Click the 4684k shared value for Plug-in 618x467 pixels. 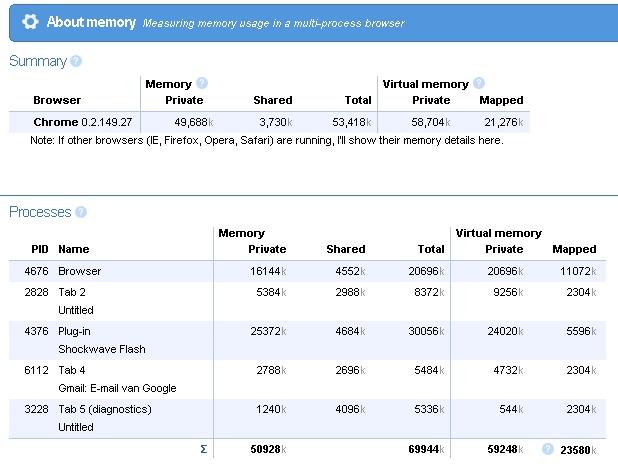(x=350, y=331)
